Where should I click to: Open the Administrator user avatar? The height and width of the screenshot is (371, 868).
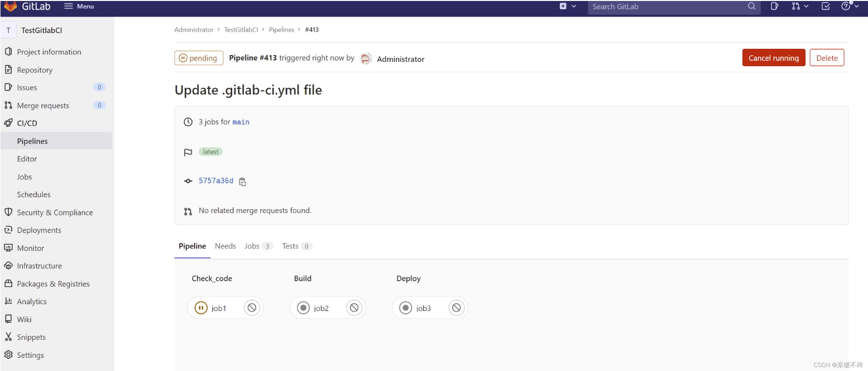tap(366, 59)
